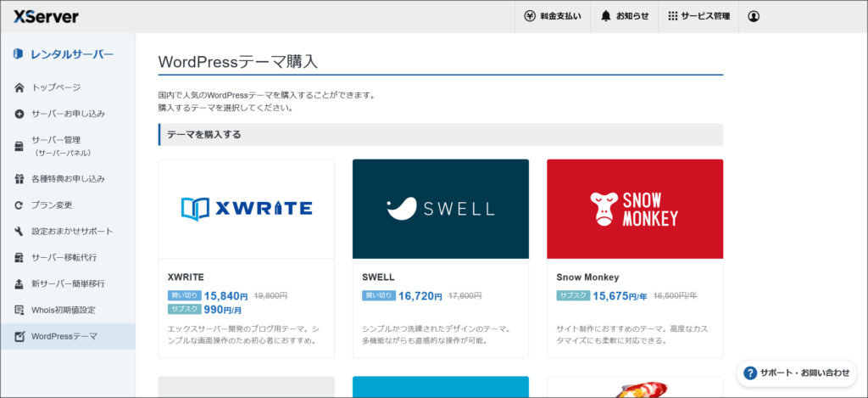The width and height of the screenshot is (868, 398).
Task: Click the question mark support icon
Action: point(750,373)
